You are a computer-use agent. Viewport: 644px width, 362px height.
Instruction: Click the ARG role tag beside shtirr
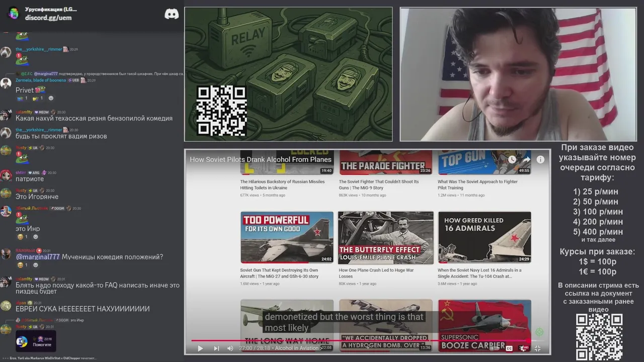tap(34, 172)
